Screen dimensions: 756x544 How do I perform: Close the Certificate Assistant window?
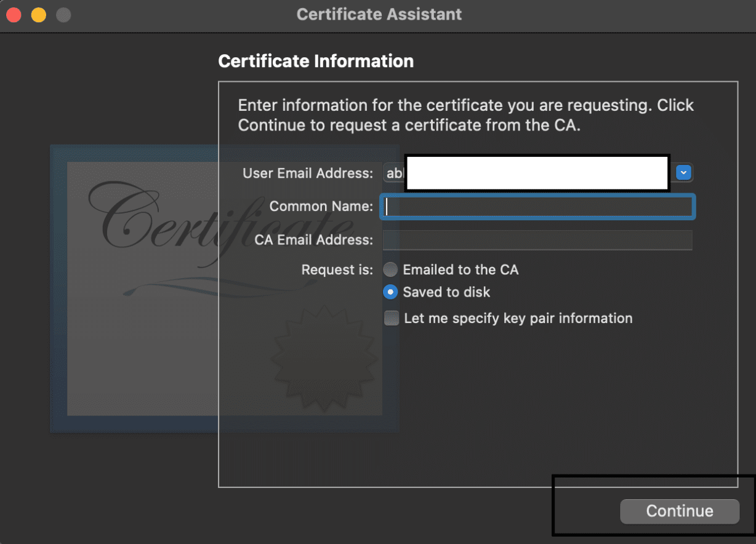click(14, 15)
